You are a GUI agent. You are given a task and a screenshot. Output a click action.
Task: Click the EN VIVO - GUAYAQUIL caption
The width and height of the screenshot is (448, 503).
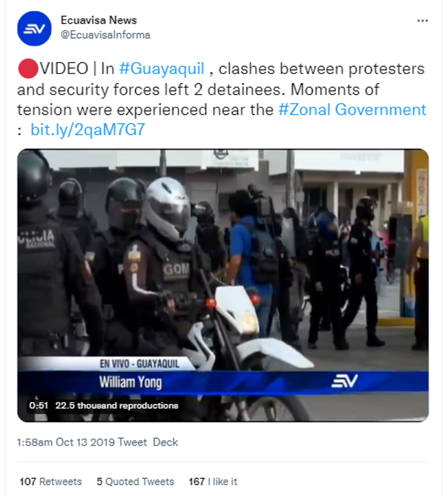coord(139,364)
